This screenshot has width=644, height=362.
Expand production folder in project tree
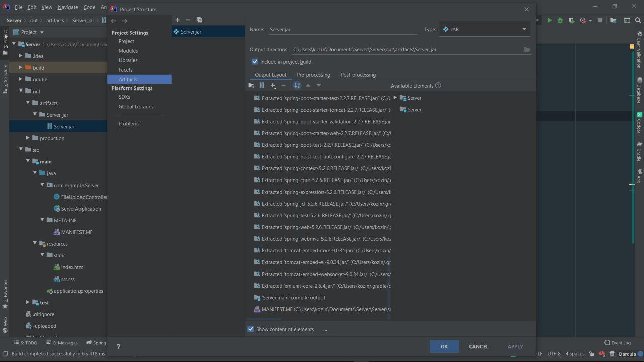click(28, 138)
